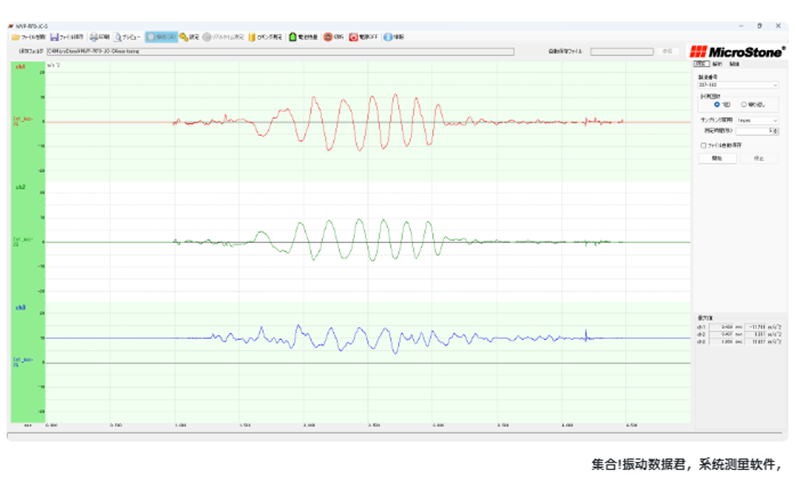Viewport: 800px width, 478px height.
Task: Select the ch1 label in the red waveform panel
Action: tap(20, 67)
